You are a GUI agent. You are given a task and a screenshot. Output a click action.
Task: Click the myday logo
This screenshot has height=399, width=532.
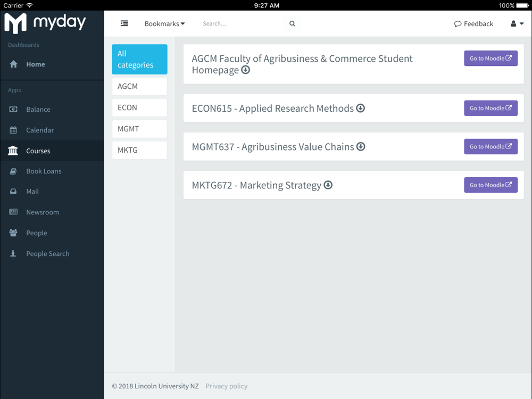45,23
